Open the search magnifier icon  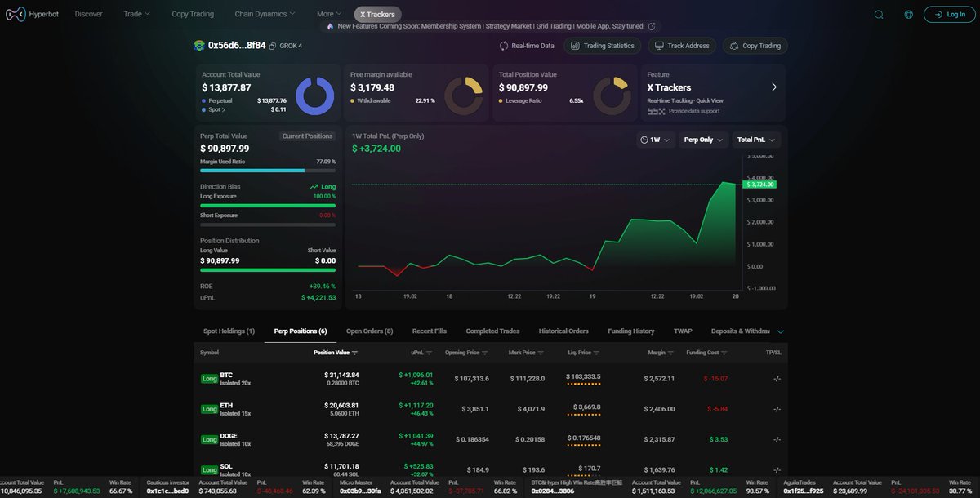(879, 14)
